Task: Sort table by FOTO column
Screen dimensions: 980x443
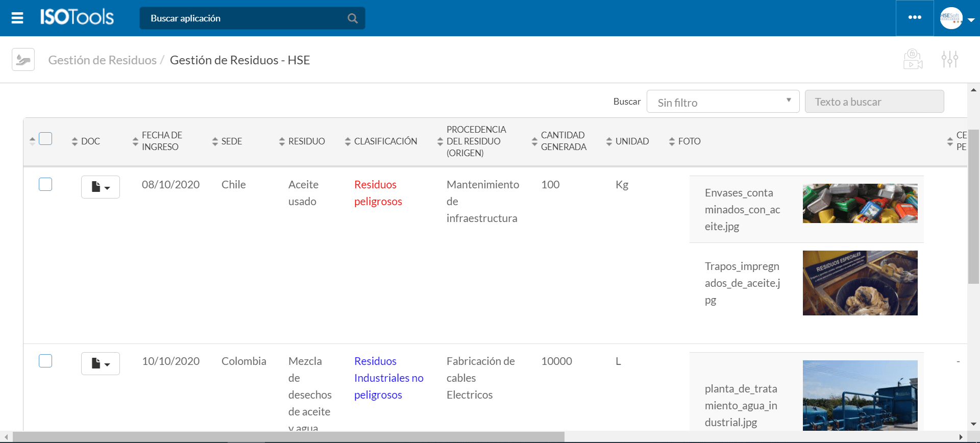Action: point(672,141)
